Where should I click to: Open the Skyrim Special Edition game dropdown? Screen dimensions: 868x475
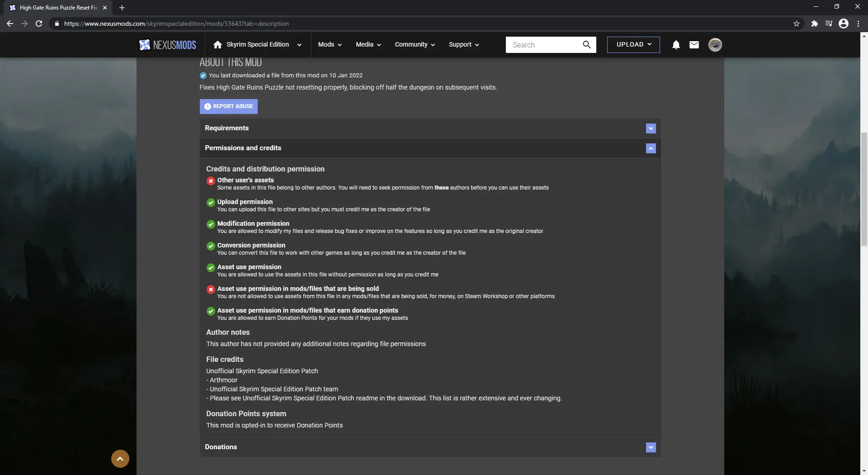point(299,45)
